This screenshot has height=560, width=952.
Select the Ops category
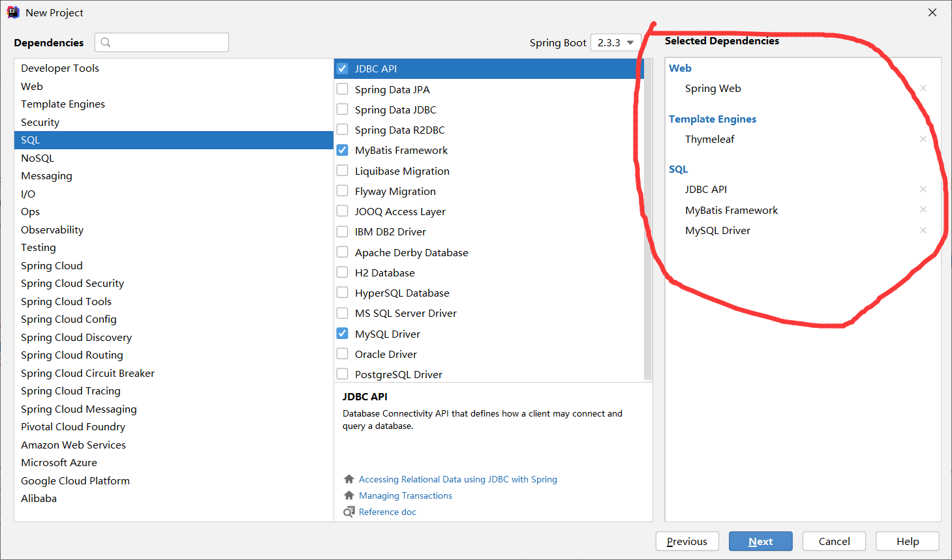[174, 211]
